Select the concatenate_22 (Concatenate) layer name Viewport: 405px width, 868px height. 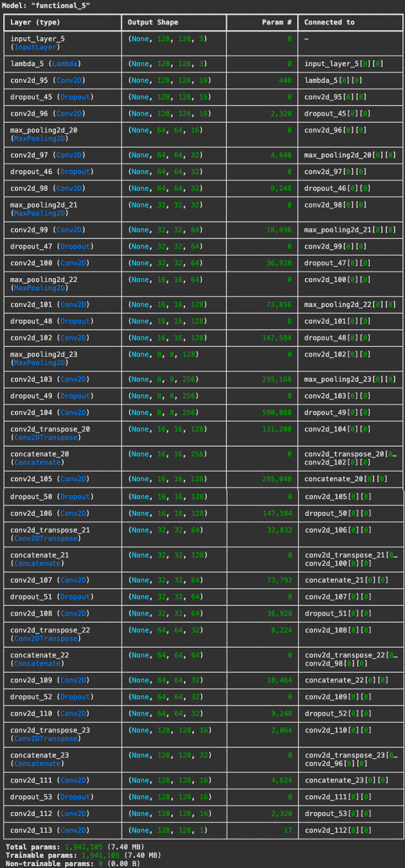[x=39, y=659]
